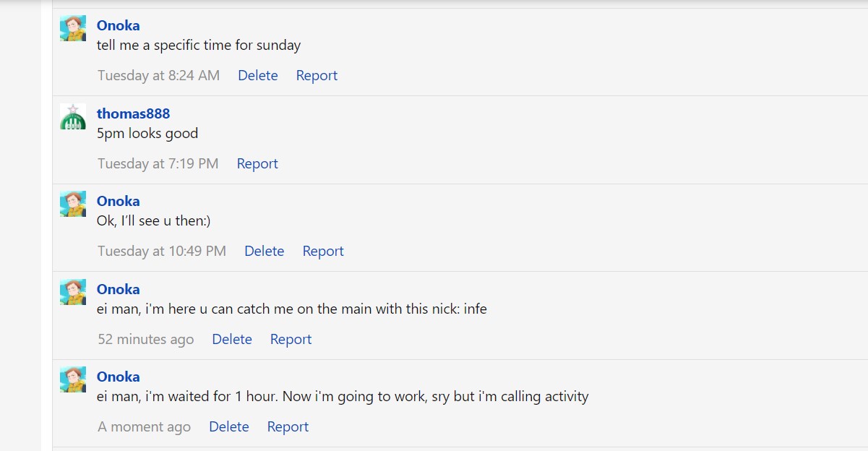Screen dimensions: 868x451
Task: Click Onoka's avatar beside "I'll see u then"
Action: [x=73, y=204]
